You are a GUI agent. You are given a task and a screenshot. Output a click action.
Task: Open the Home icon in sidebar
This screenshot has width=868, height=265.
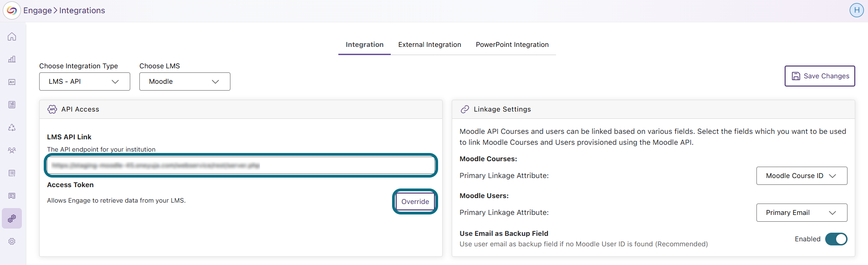pos(12,36)
